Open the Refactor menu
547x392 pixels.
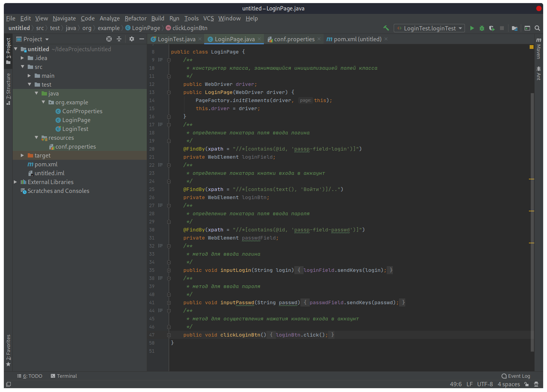(x=135, y=18)
